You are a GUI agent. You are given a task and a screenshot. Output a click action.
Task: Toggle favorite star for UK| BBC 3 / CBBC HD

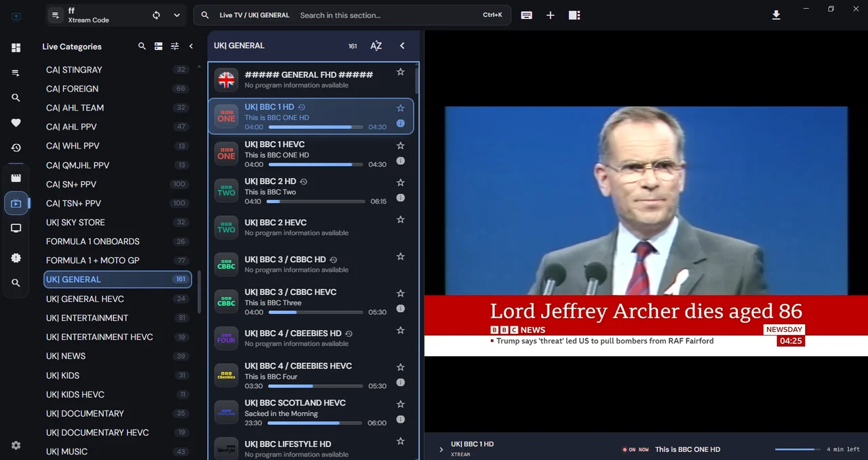click(400, 256)
